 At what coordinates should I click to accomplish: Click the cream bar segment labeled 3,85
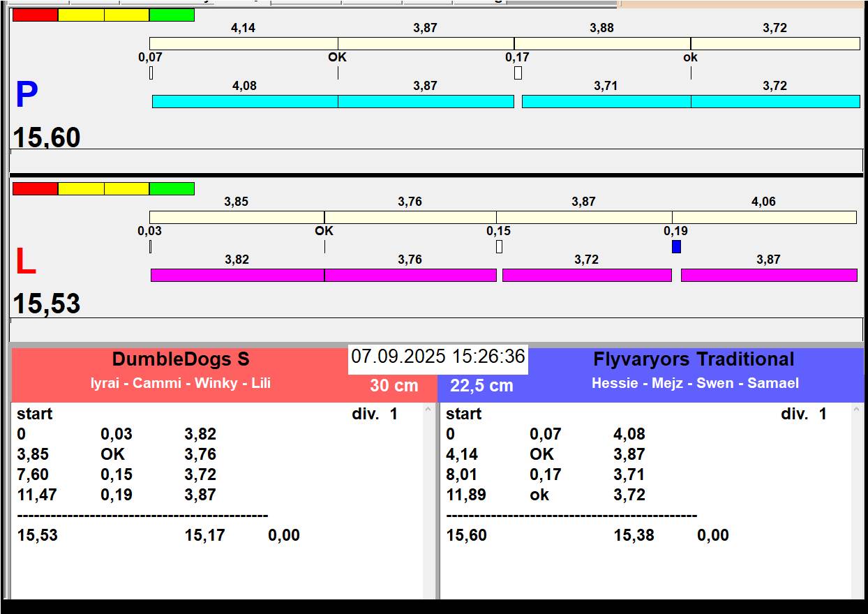pyautogui.click(x=237, y=217)
